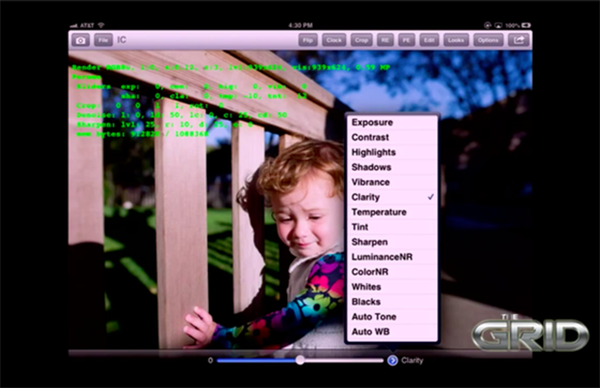This screenshot has height=388, width=600.
Task: Tap the battery indicator in status bar
Action: [526, 25]
